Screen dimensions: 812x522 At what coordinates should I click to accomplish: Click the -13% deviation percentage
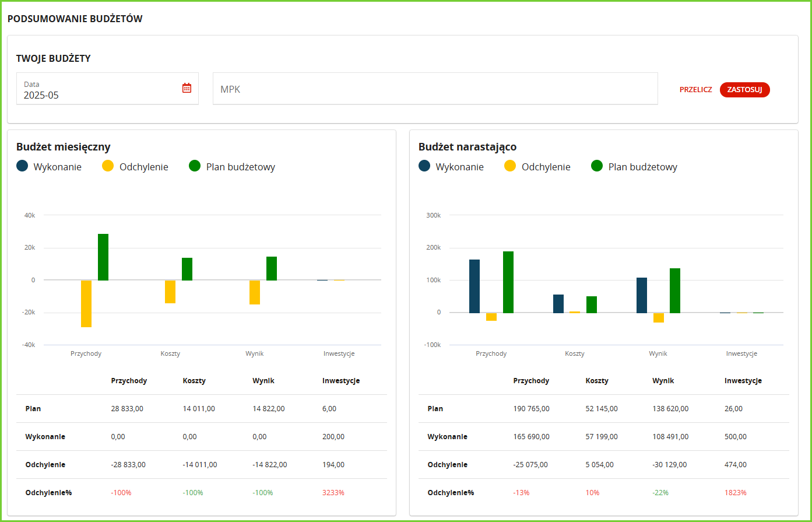(521, 493)
